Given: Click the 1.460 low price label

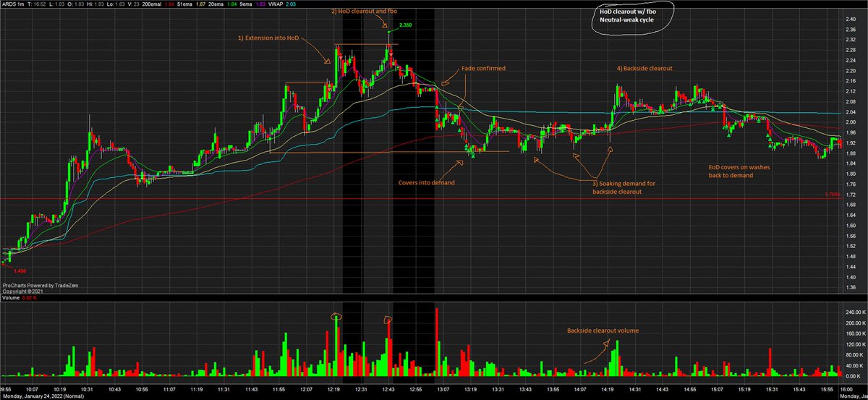Looking at the screenshot, I should point(19,270).
